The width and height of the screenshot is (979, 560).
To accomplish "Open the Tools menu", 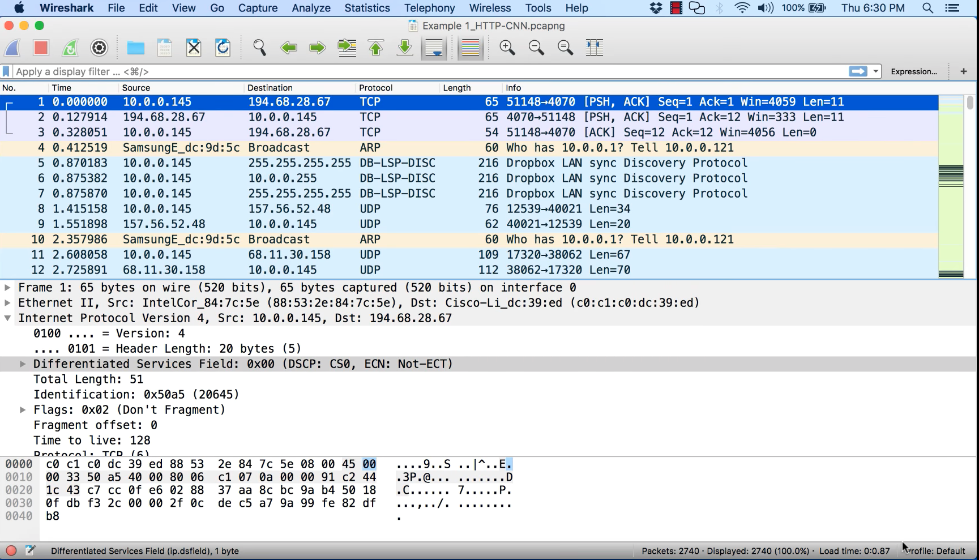I will pos(538,8).
